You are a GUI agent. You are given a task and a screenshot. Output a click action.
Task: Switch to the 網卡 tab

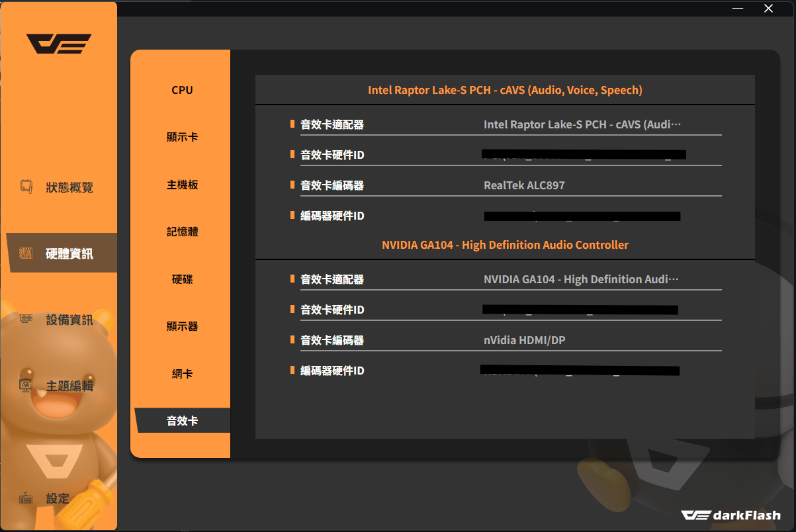click(x=182, y=374)
